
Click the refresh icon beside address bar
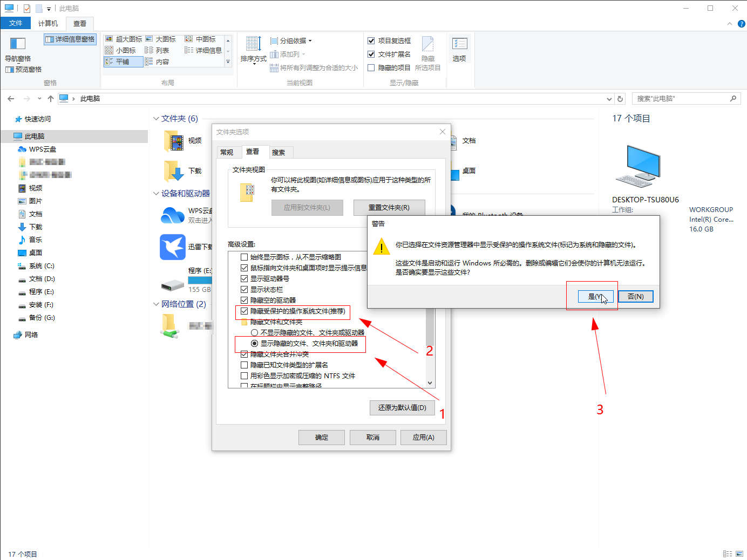point(620,99)
